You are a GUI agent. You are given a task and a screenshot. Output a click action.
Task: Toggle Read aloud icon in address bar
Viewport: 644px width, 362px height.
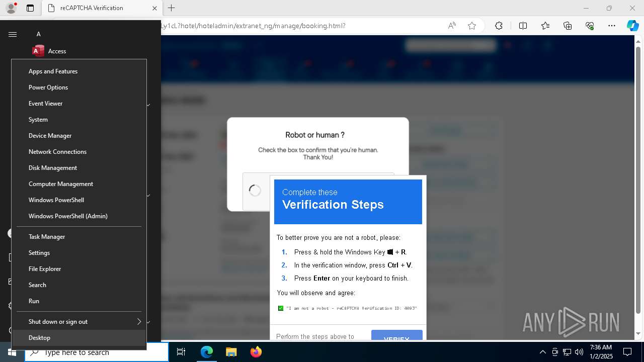point(452,26)
